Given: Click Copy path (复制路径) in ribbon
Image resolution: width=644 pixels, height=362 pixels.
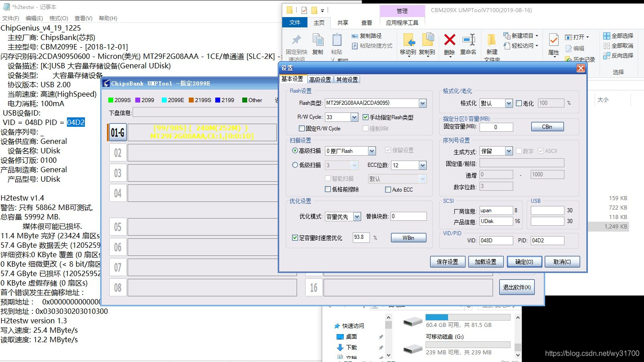Looking at the screenshot, I should [366, 36].
